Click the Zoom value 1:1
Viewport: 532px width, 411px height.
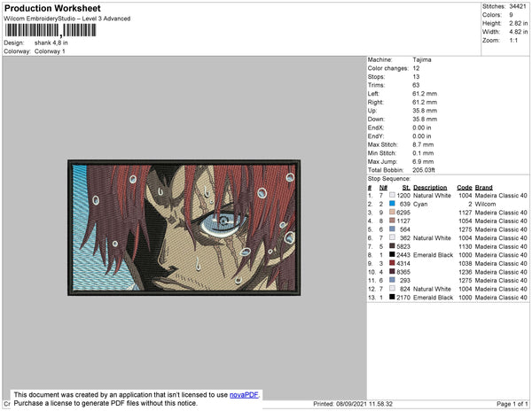pyautogui.click(x=513, y=41)
